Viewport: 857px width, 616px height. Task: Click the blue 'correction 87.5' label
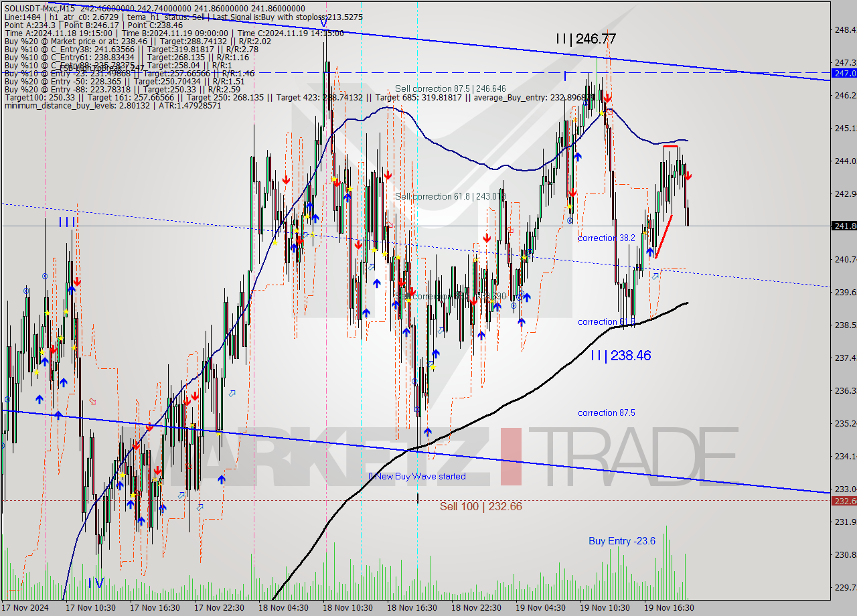607,412
